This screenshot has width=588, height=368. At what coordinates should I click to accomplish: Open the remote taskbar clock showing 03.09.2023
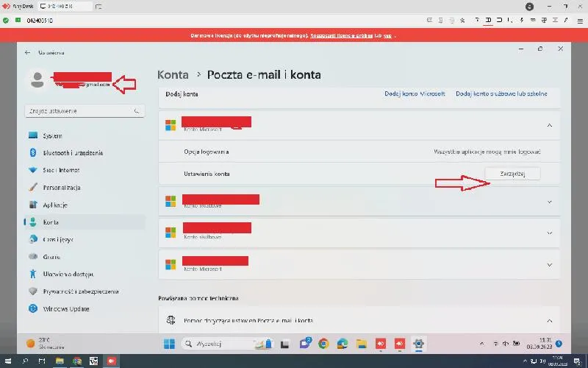pyautogui.click(x=539, y=344)
